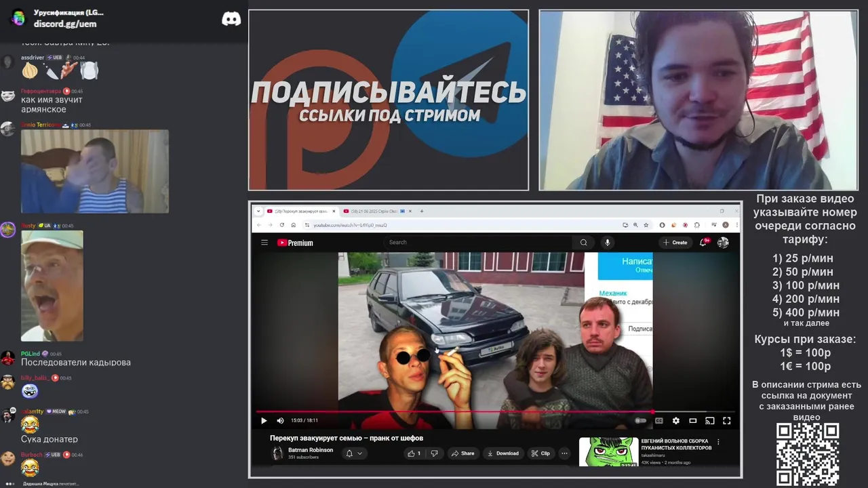This screenshot has width=868, height=488.
Task: Create a Clip of the video
Action: [541, 453]
